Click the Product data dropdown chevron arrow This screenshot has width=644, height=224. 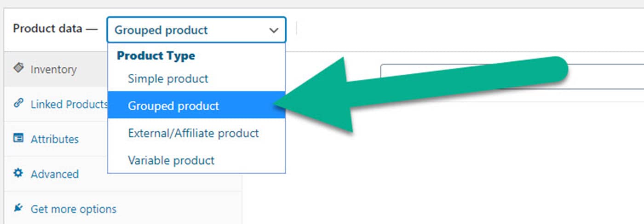(274, 30)
